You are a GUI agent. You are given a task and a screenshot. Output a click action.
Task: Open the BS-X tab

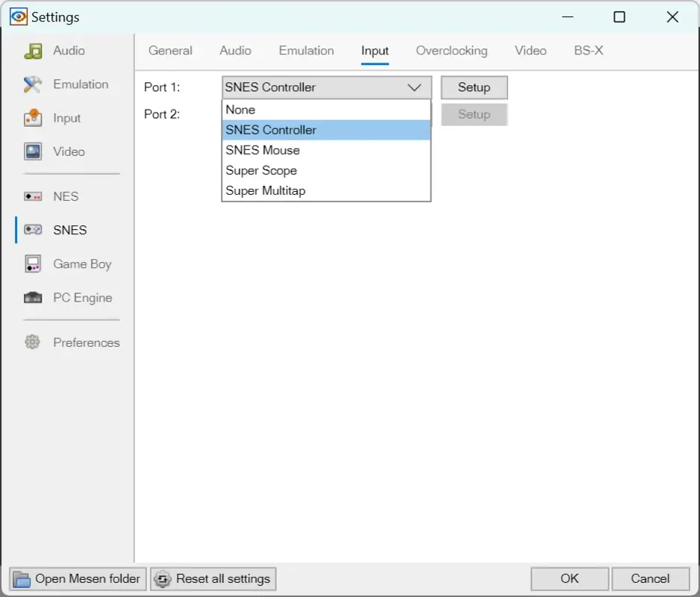(588, 51)
